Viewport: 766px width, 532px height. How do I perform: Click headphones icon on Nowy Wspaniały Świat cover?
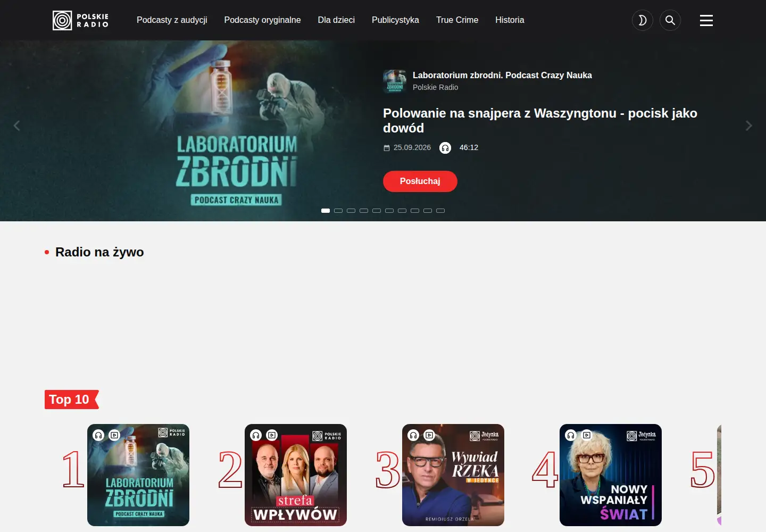[x=571, y=435]
